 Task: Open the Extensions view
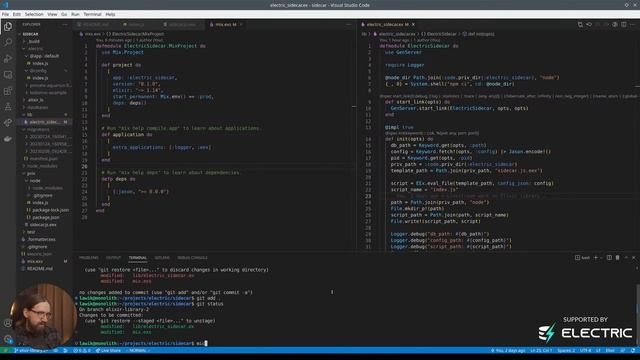(8, 91)
